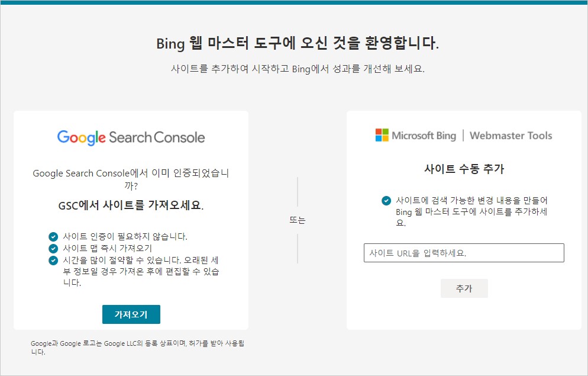Click the 또는 separator label

tap(298, 220)
